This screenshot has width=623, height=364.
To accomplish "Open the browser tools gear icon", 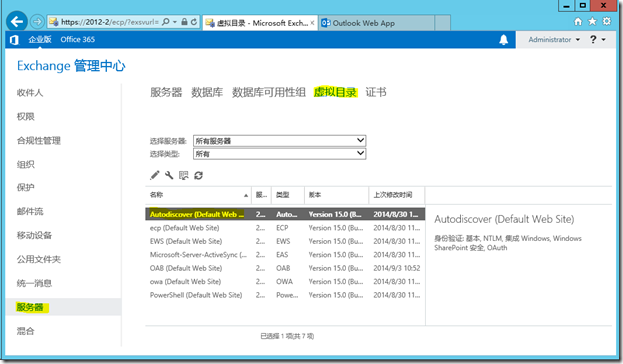I will point(607,21).
